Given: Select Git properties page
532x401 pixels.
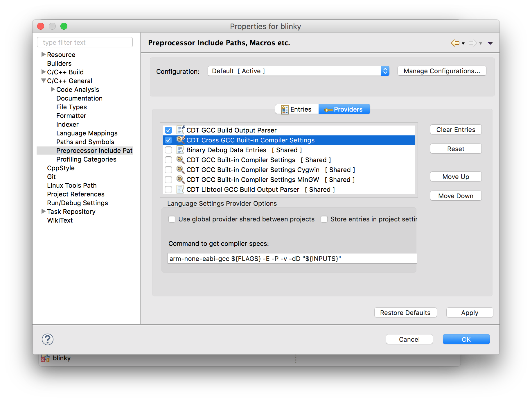Looking at the screenshot, I should [51, 177].
